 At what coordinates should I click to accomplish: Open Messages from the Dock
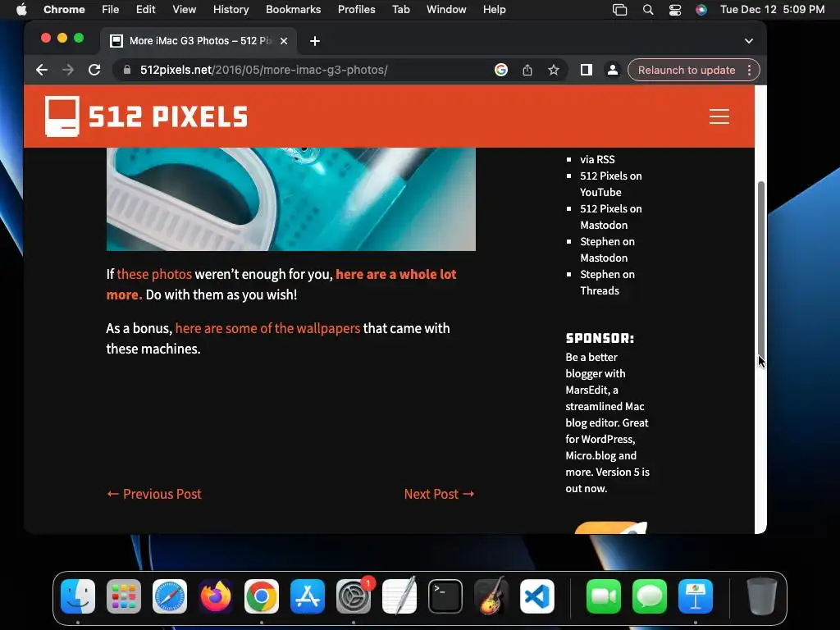(650, 596)
